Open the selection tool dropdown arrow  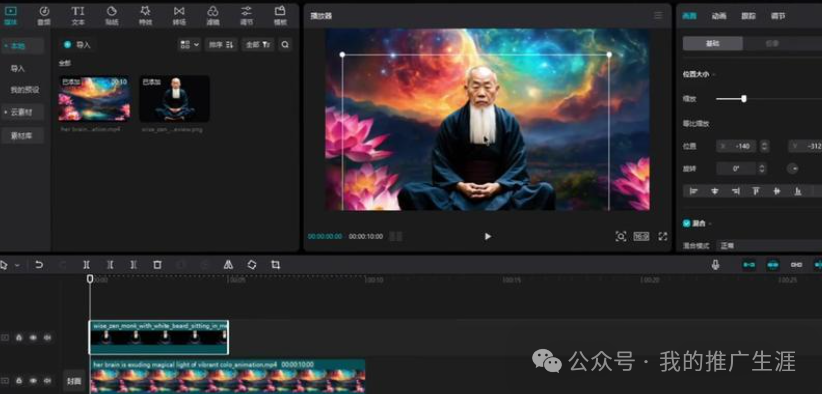tap(17, 265)
